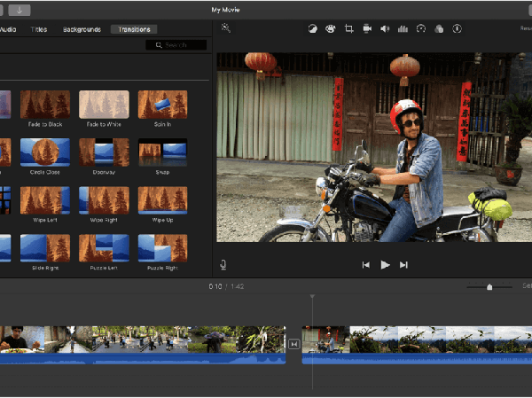This screenshot has height=398, width=532.
Task: Select the Fade to Black transition
Action: tap(45, 104)
